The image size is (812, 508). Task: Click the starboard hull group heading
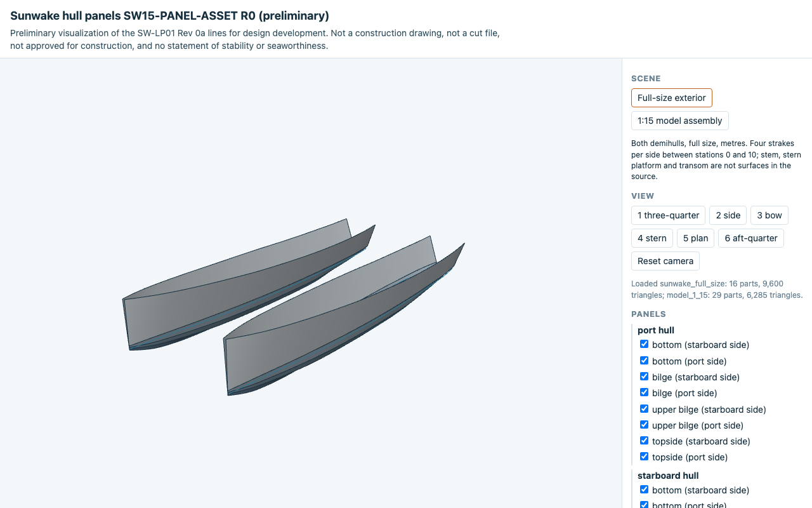pos(668,476)
